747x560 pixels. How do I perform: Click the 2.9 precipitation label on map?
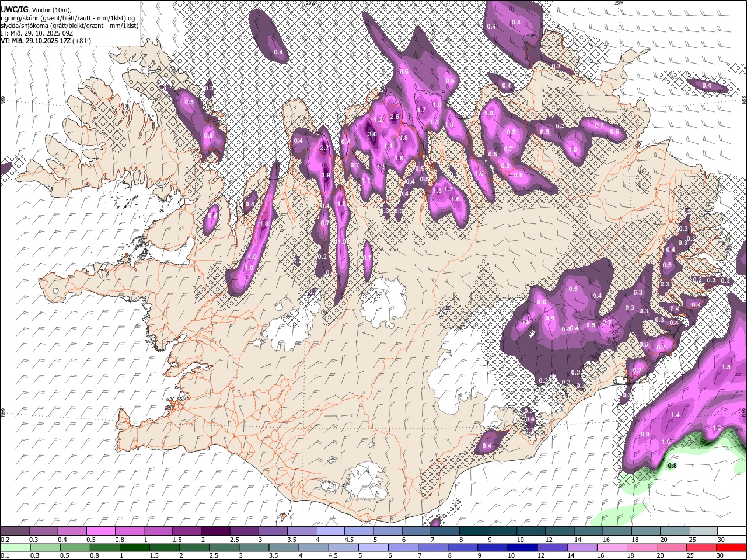[x=326, y=175]
